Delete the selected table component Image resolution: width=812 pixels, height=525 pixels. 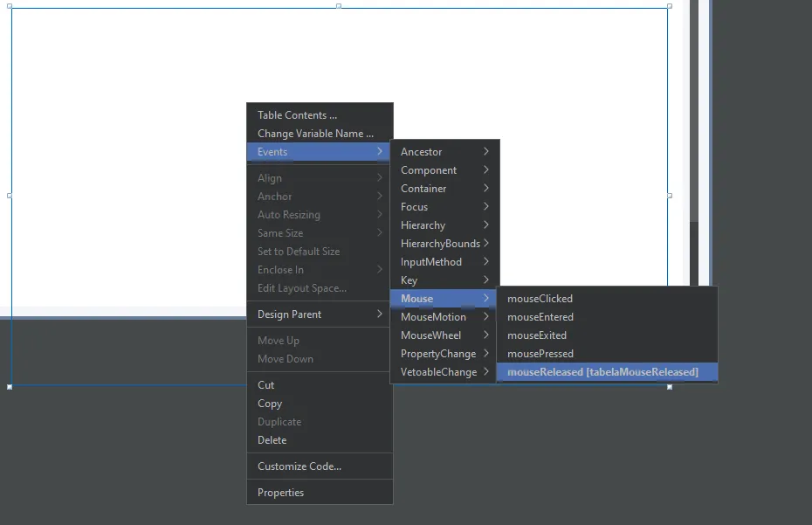point(320,440)
